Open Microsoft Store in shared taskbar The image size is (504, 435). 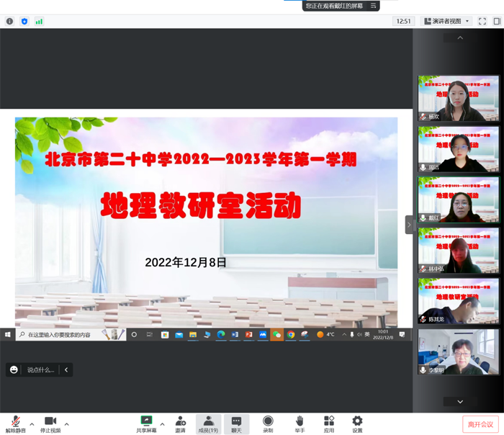pos(165,335)
